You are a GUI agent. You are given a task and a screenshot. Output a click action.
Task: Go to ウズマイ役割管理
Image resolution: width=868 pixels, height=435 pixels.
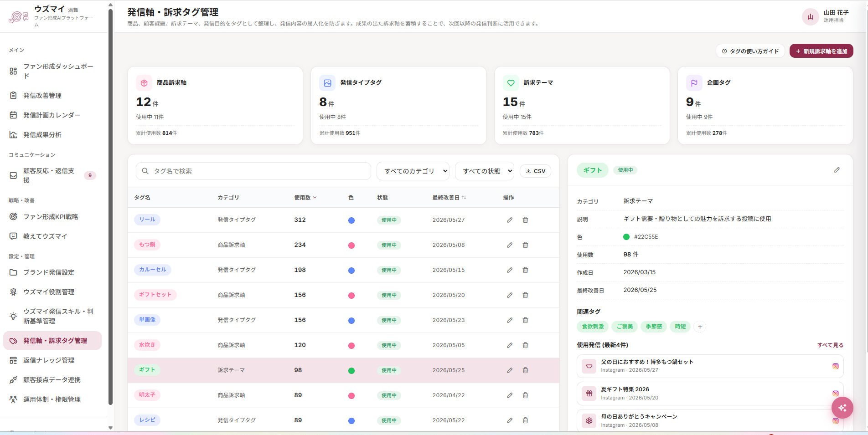(52, 292)
